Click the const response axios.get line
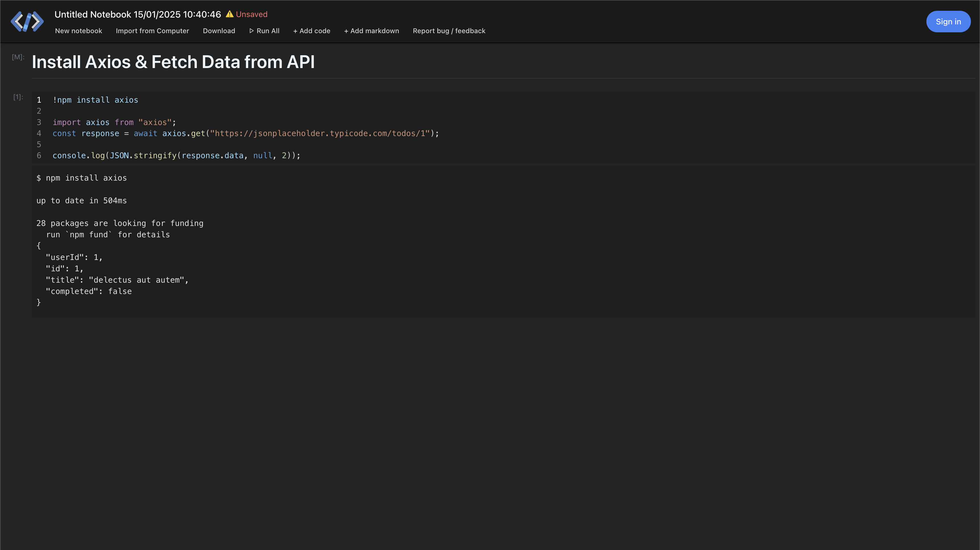This screenshot has height=550, width=980. (246, 134)
